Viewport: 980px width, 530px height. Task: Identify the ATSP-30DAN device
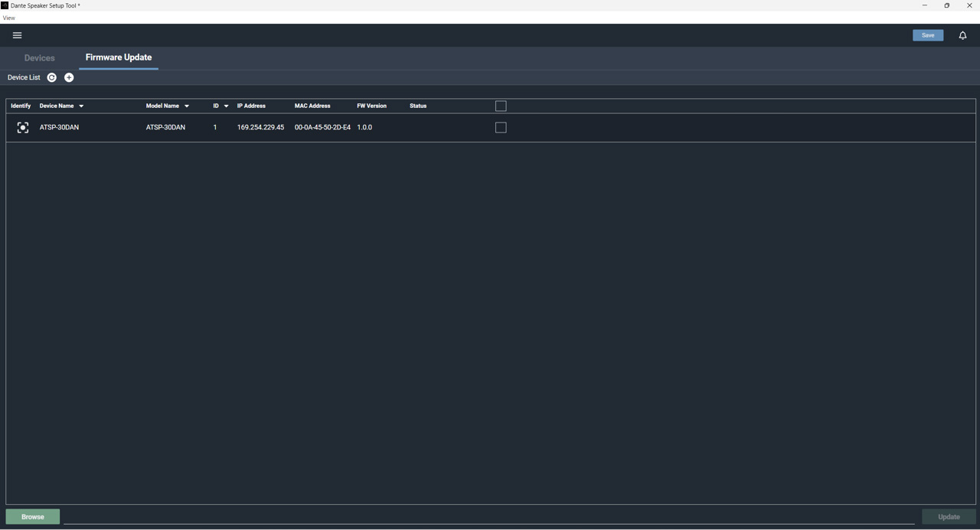tap(23, 128)
